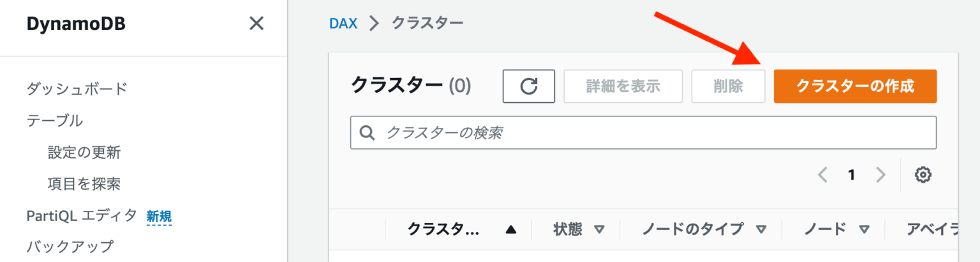The width and height of the screenshot is (980, 262).
Task: Open PartiQL エディタ in the sidebar
Action: click(82, 215)
